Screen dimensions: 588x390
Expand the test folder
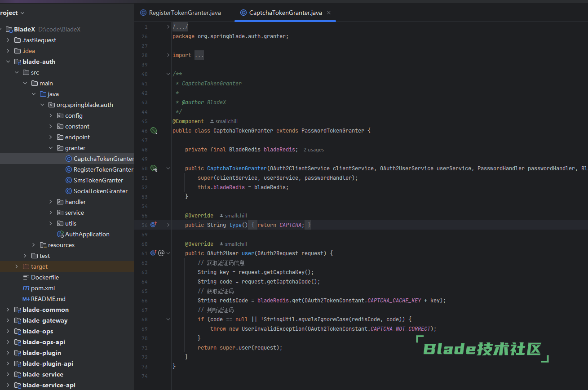click(25, 256)
